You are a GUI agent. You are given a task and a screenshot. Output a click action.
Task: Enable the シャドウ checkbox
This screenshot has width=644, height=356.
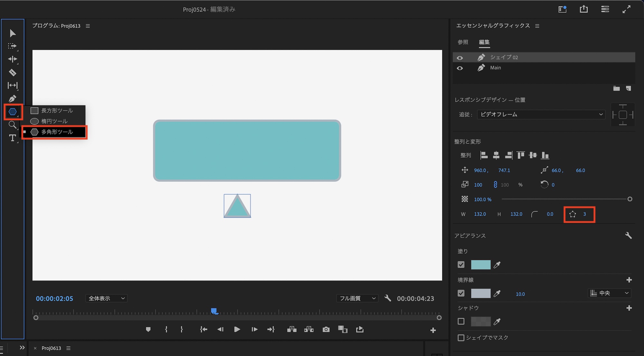pyautogui.click(x=461, y=321)
